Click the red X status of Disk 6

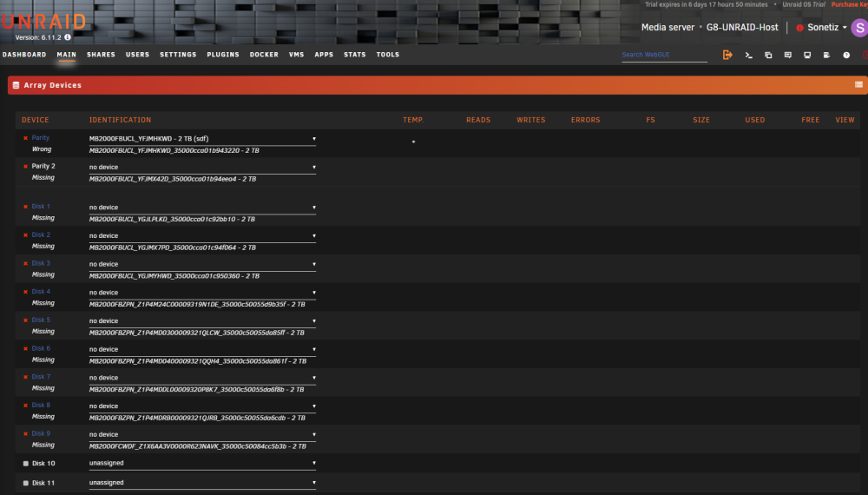[25, 349]
